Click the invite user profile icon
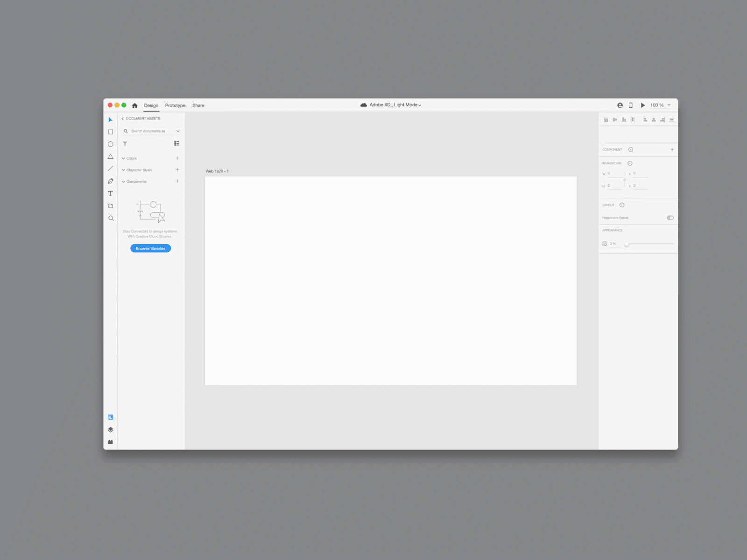This screenshot has height=560, width=747. pos(620,105)
